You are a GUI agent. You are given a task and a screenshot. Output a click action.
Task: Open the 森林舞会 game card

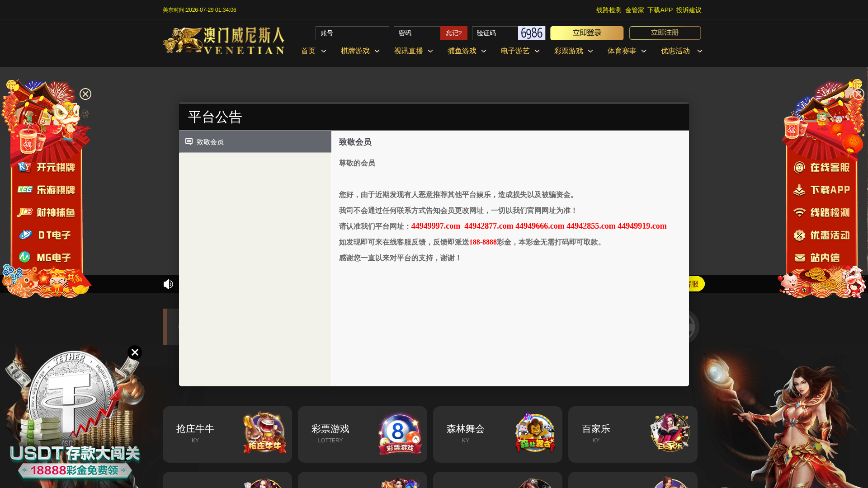coord(498,434)
